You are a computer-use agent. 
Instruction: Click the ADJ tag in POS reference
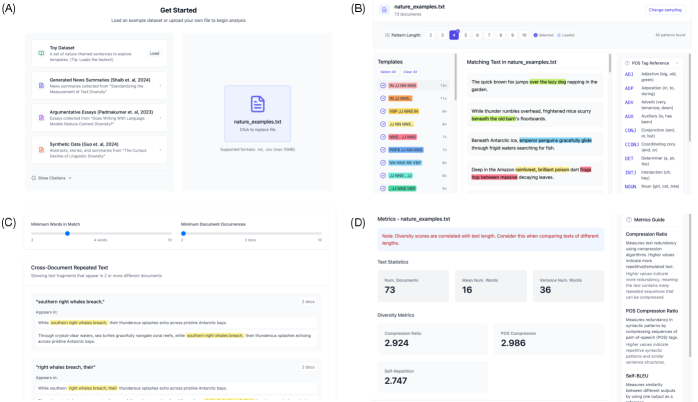tap(629, 74)
